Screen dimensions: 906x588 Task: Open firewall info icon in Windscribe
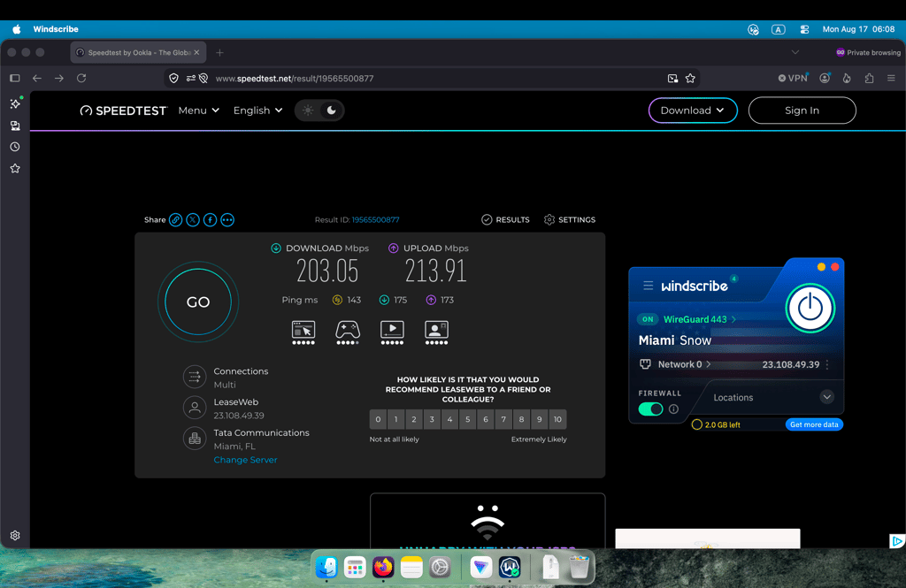[673, 409]
